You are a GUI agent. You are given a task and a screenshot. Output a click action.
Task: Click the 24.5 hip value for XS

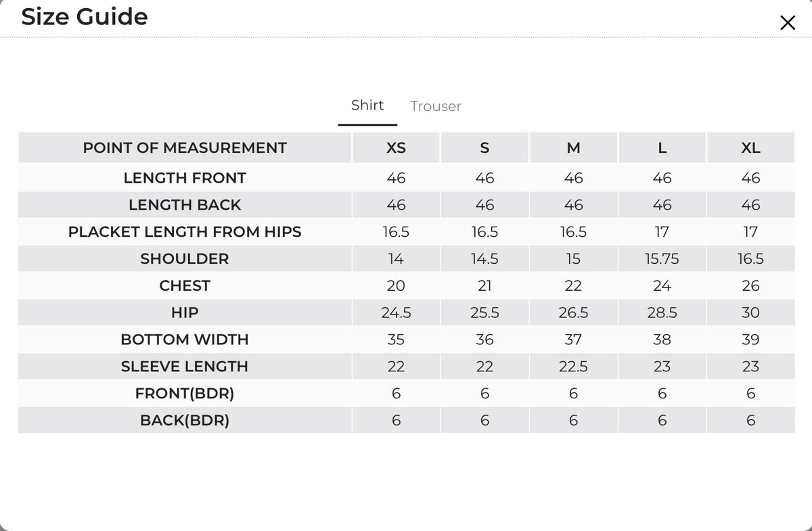coord(396,313)
